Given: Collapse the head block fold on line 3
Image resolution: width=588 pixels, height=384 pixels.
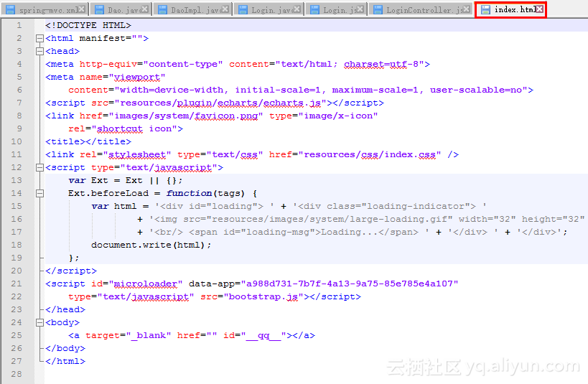Looking at the screenshot, I should pos(39,52).
